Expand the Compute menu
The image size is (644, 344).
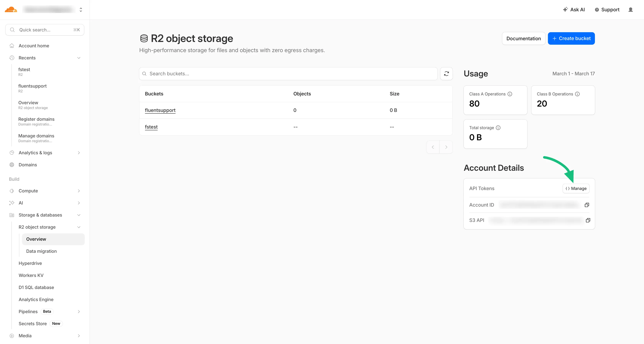pos(79,191)
